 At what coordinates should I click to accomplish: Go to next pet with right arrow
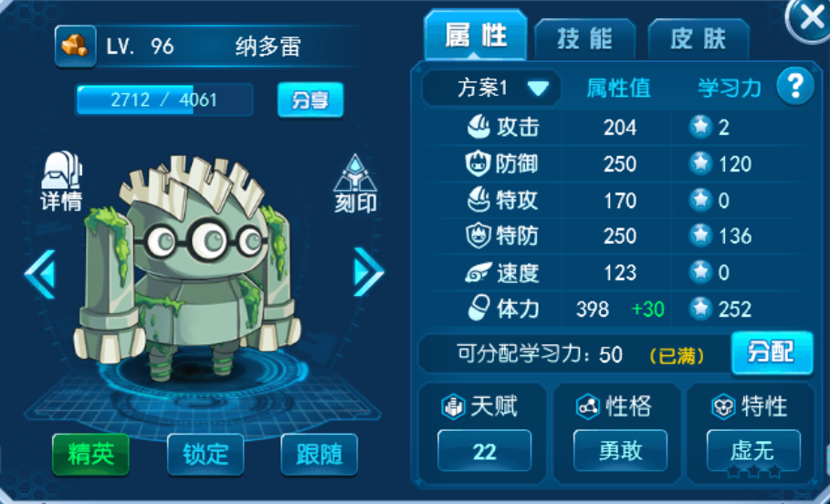[368, 272]
